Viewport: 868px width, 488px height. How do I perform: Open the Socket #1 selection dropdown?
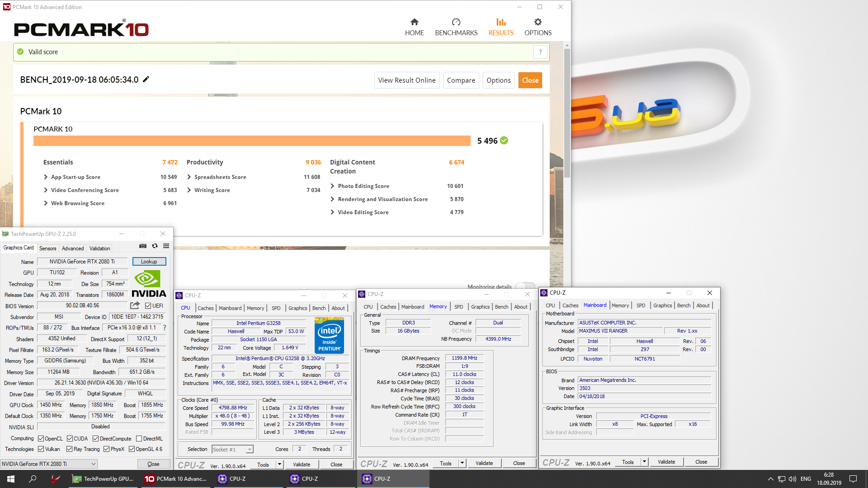pos(233,450)
